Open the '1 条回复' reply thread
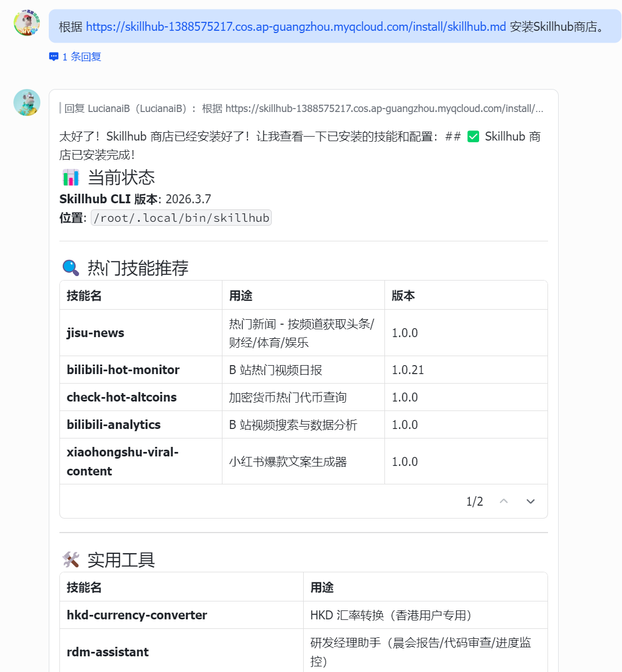This screenshot has width=622, height=672. [x=81, y=57]
